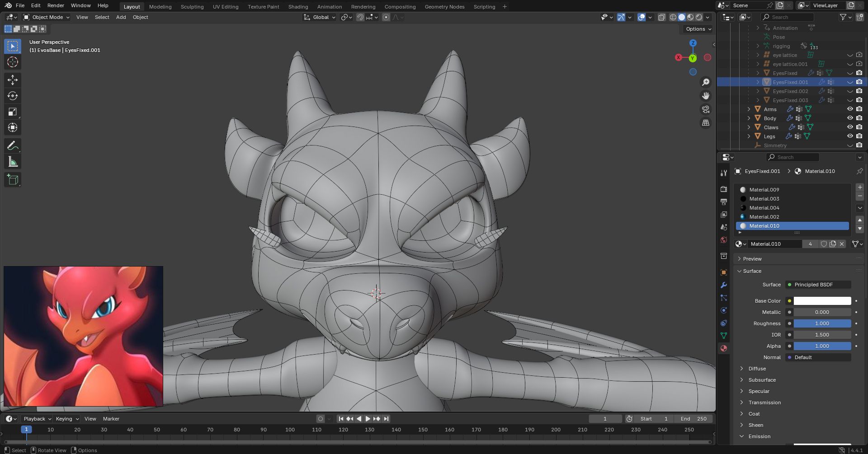The image size is (868, 454).
Task: Toggle fake user for Material.010
Action: tap(824, 244)
